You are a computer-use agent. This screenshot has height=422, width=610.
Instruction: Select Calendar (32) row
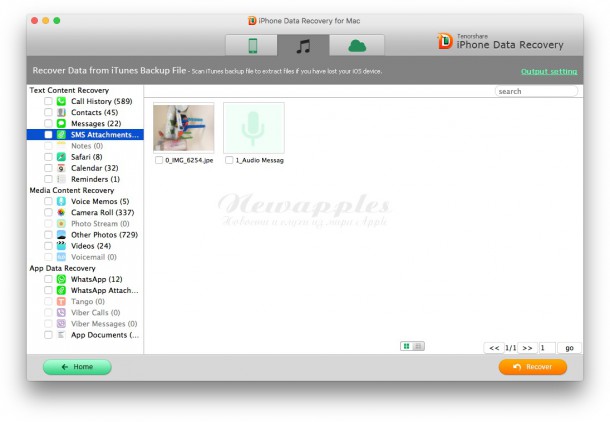[x=85, y=168]
